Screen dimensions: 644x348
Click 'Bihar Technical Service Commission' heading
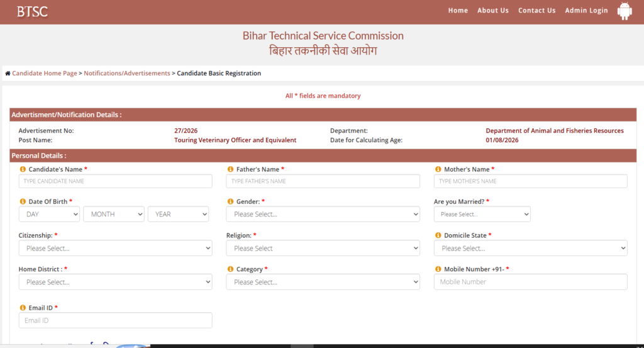point(323,36)
